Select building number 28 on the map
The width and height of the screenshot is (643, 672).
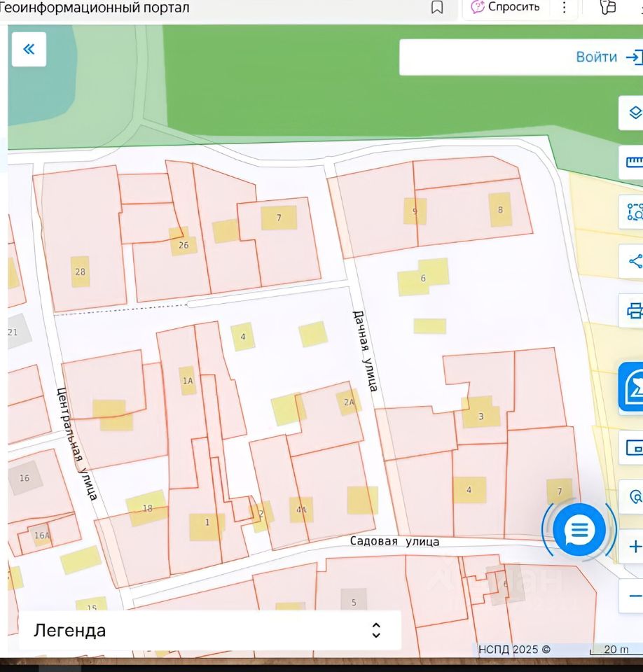coord(80,272)
